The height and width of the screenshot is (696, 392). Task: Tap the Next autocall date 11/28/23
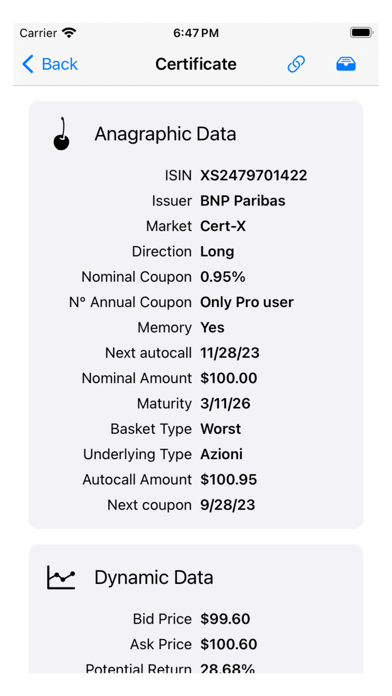click(230, 353)
